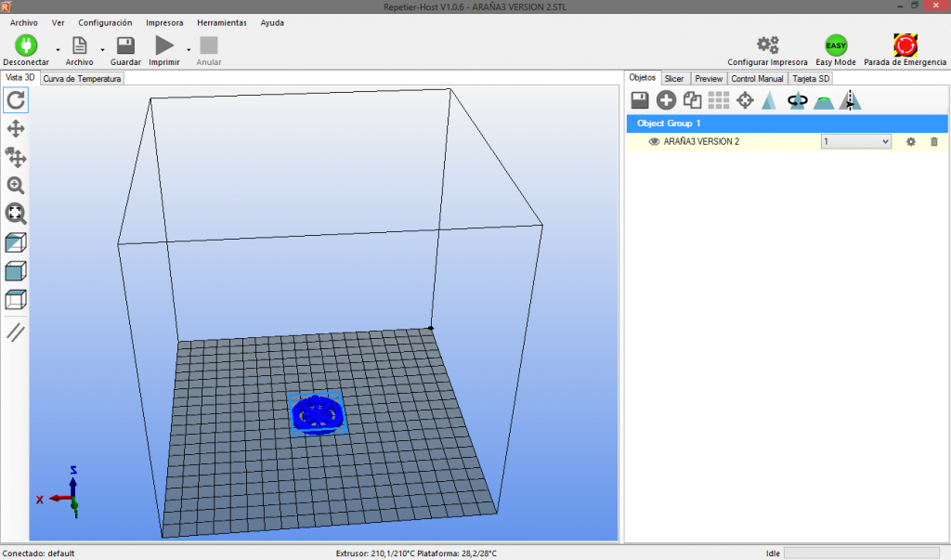Viewport: 951px width, 560px height.
Task: Click the zoom magnifier tool
Action: click(x=16, y=186)
